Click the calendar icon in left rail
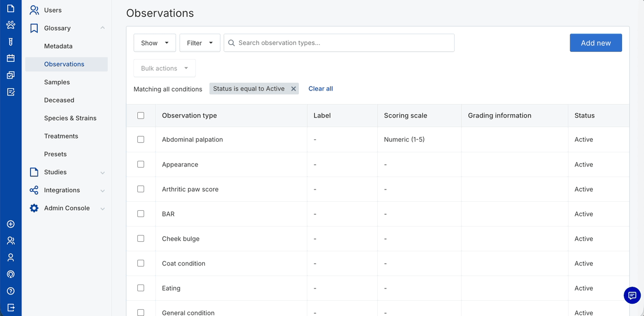This screenshot has width=644, height=316. [x=11, y=58]
